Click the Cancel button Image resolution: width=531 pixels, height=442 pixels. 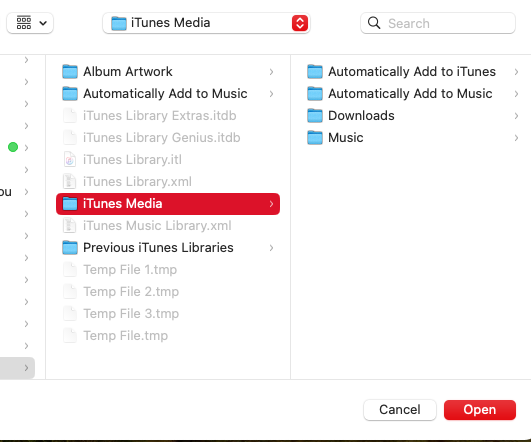pyautogui.click(x=400, y=410)
